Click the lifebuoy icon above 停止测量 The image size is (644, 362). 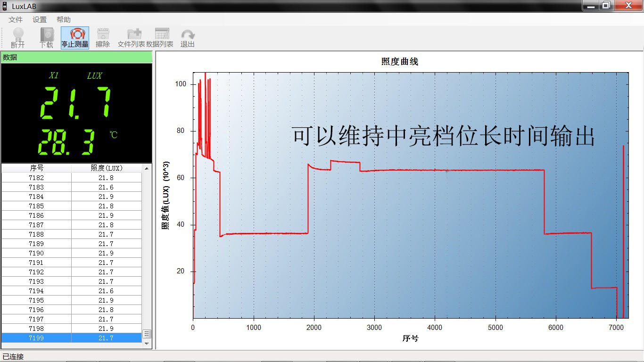[x=75, y=33]
